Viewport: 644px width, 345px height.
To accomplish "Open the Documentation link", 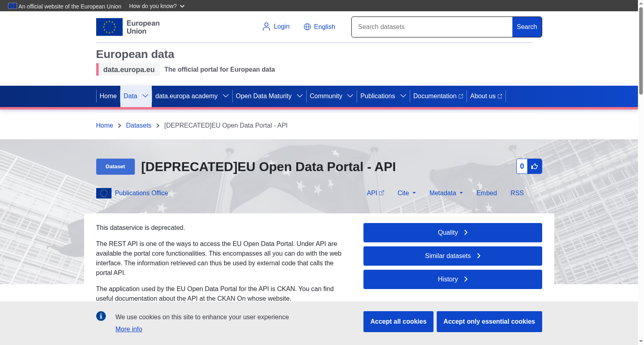I will [438, 96].
